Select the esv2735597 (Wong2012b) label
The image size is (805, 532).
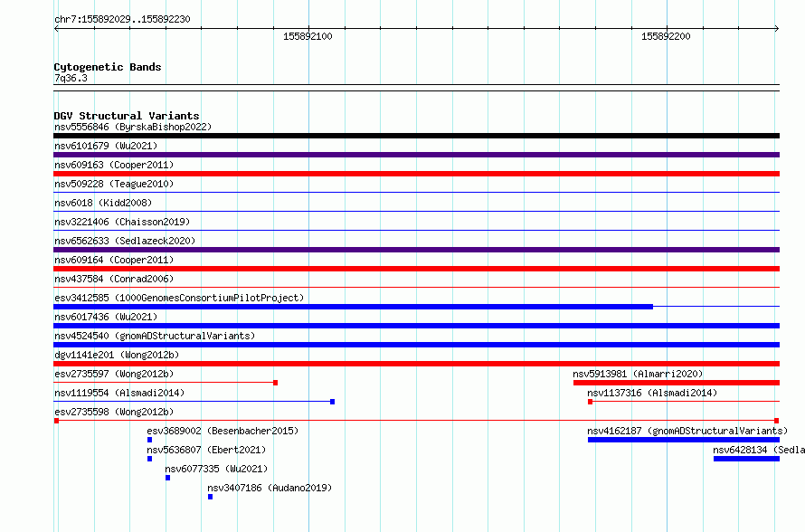(114, 374)
